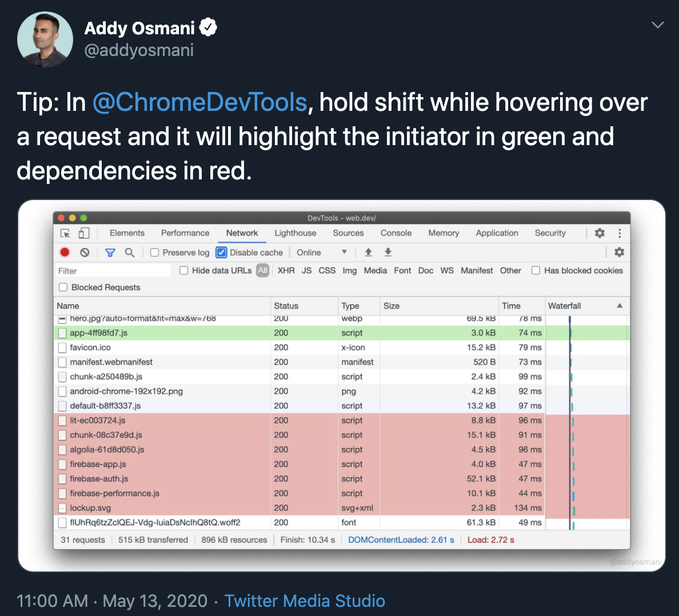Click the Export HAR download arrow icon

(x=388, y=253)
